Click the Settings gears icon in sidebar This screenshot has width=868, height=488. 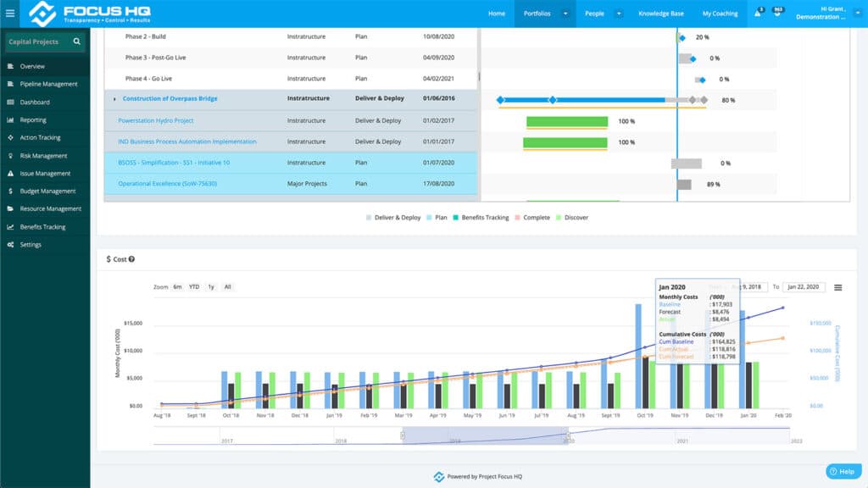click(x=10, y=245)
